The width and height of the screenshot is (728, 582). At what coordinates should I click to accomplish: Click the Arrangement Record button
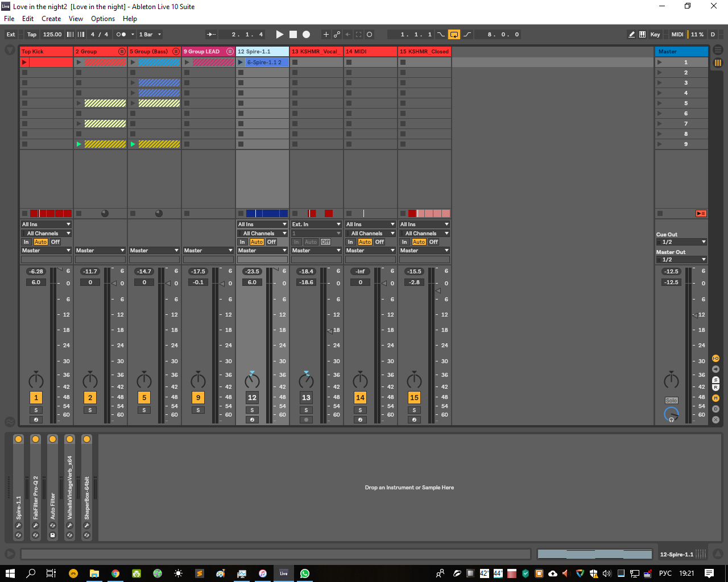(306, 34)
